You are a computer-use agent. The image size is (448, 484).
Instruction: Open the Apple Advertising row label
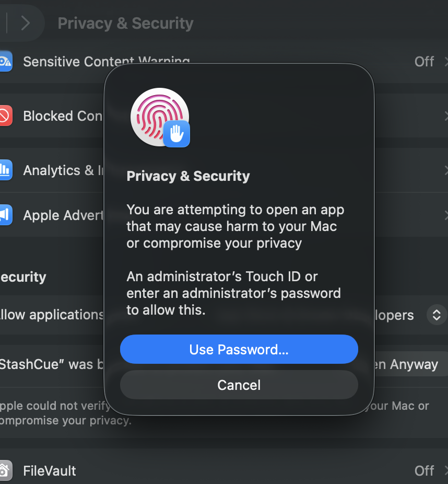pyautogui.click(x=63, y=215)
